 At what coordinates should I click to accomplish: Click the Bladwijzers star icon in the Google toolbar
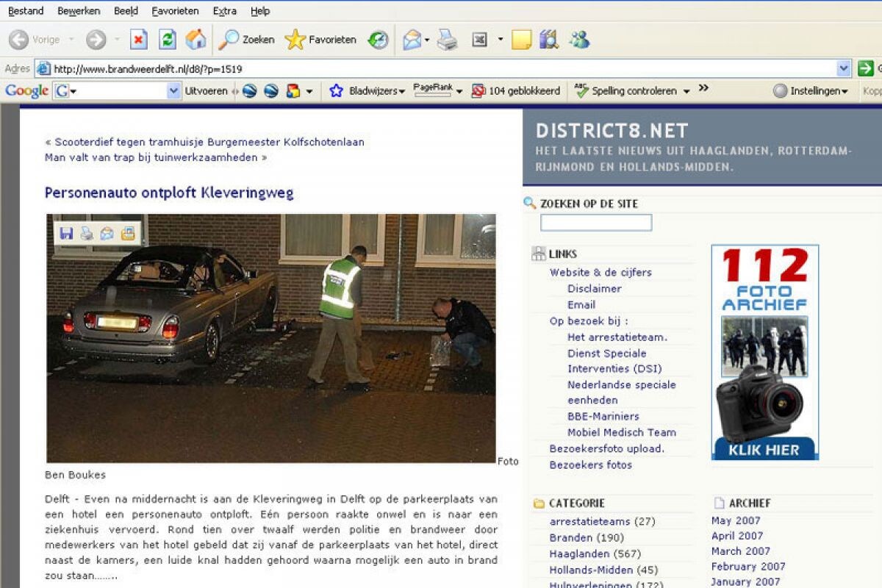click(x=337, y=91)
